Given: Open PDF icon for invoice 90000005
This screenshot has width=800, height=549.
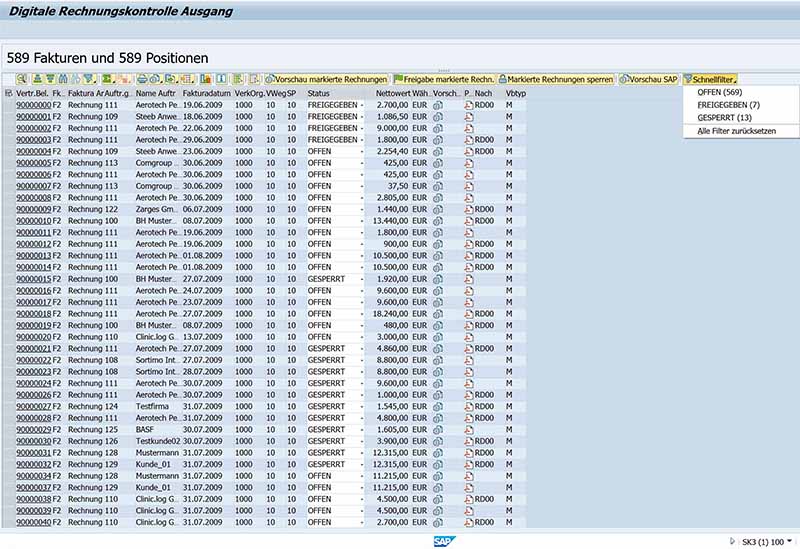Looking at the screenshot, I should click(468, 163).
